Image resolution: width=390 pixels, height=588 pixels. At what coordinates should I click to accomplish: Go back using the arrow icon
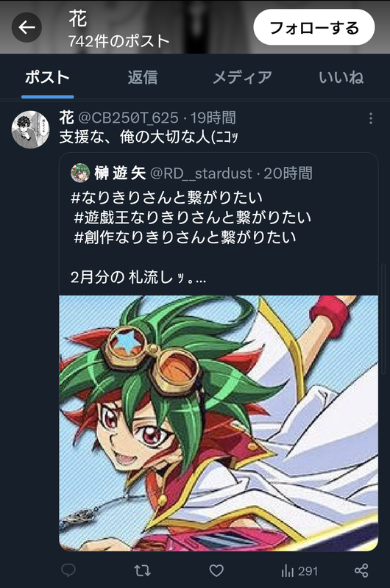[26, 27]
